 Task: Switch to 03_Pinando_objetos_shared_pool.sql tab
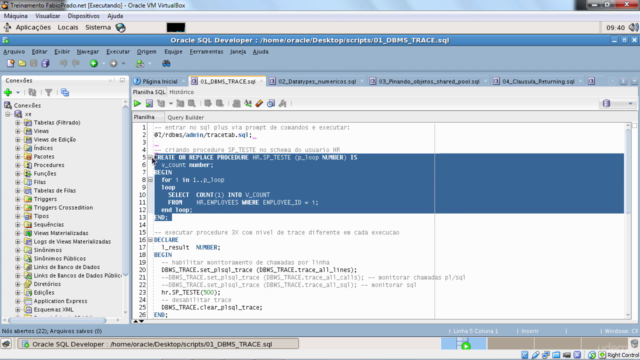tap(429, 81)
